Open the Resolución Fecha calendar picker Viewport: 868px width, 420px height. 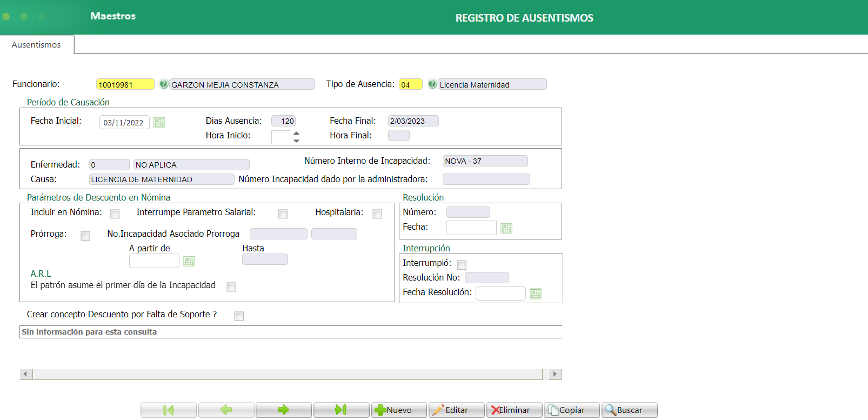pyautogui.click(x=506, y=228)
